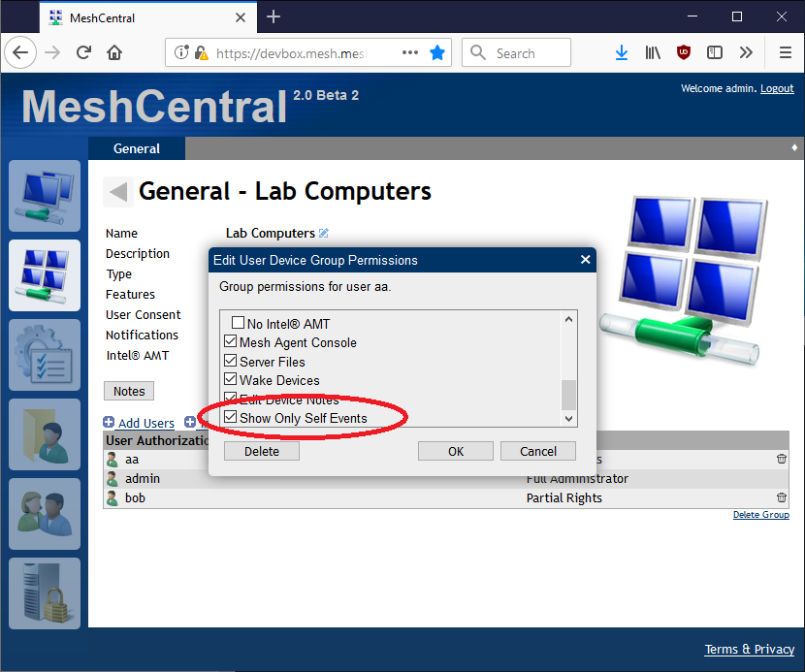Switch to the General tab
805x672 pixels.
tap(136, 148)
